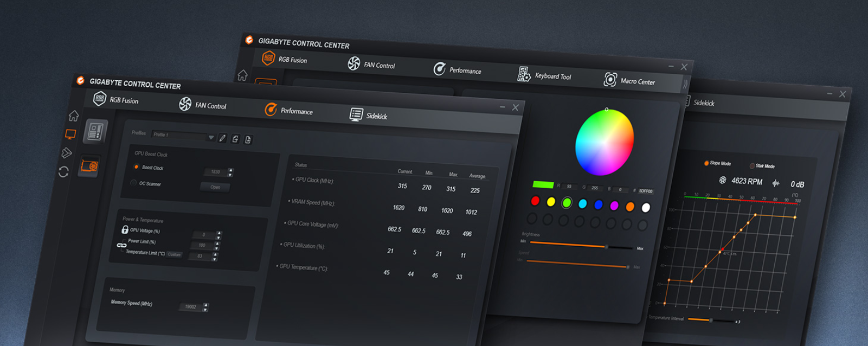
Task: Click GPU Voltage lock icon
Action: (x=125, y=229)
